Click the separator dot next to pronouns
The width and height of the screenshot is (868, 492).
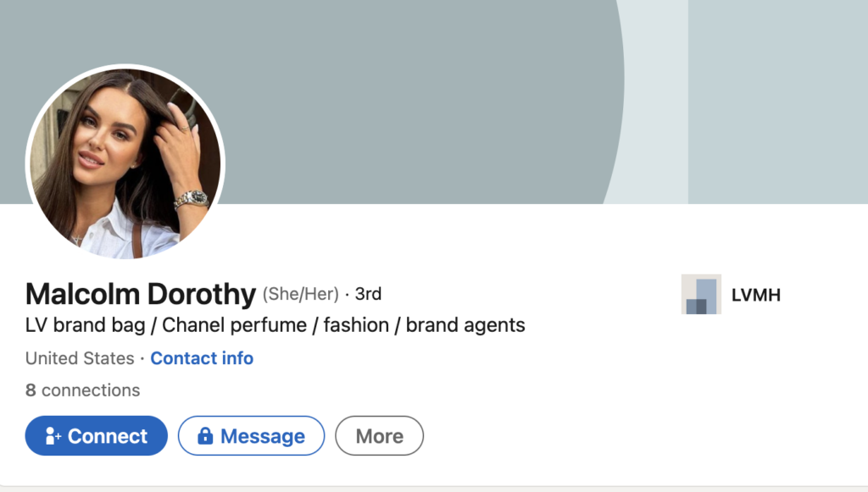[346, 294]
